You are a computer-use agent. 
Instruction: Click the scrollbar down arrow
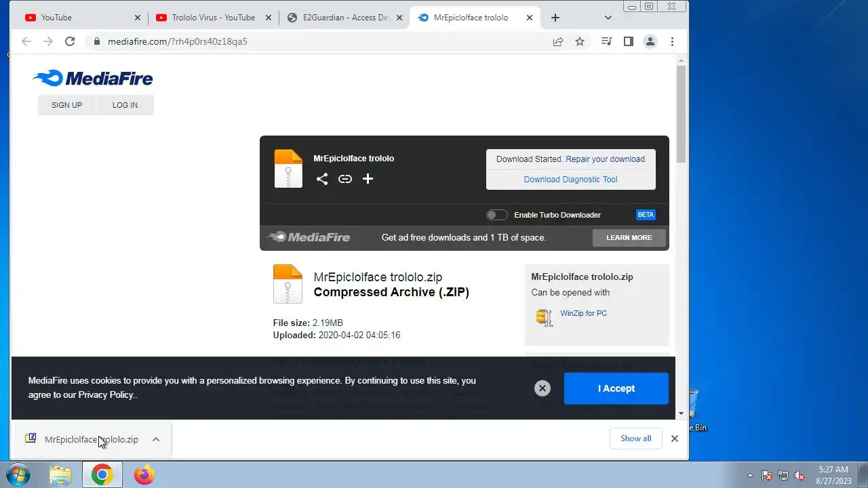pos(682,413)
